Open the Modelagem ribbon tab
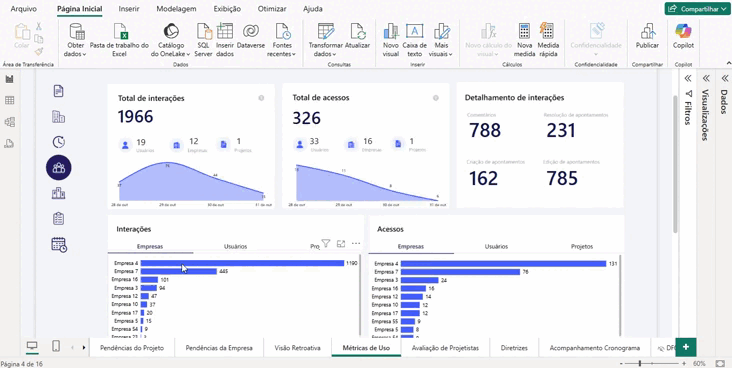 [176, 9]
